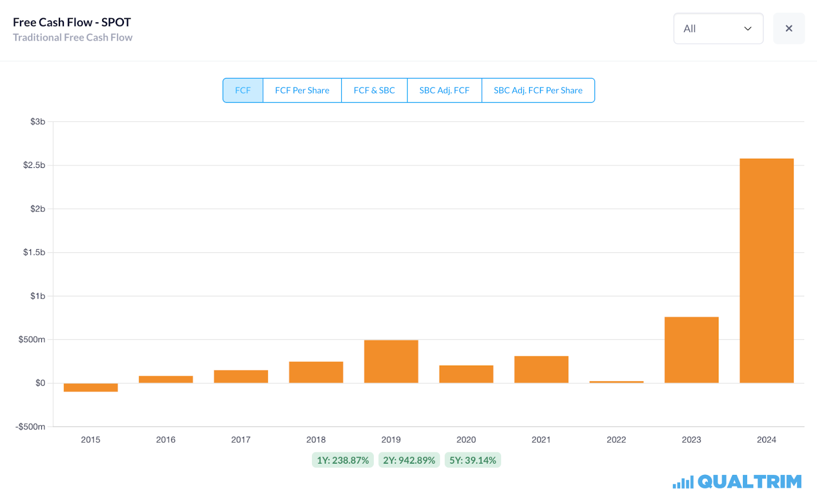
Task: Click the 2021 bar in chart
Action: 541,369
